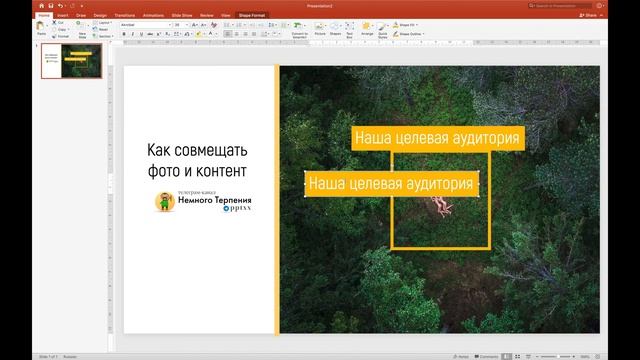Select slide 1 thumbnail in panel
This screenshot has height=360, width=640.
71,61
